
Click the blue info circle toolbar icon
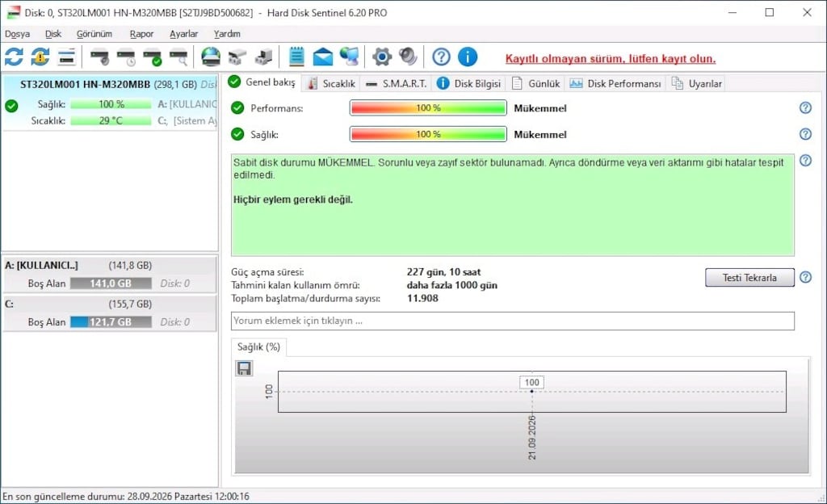468,57
